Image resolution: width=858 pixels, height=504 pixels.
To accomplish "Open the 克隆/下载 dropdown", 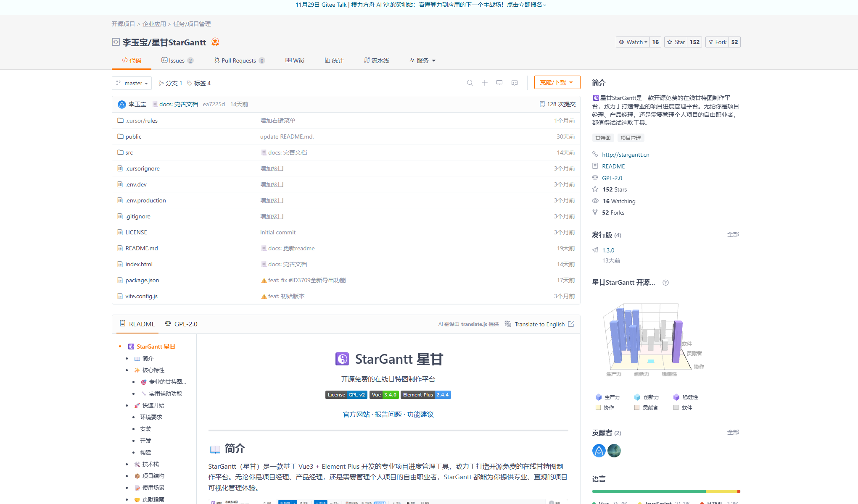I will click(x=557, y=82).
